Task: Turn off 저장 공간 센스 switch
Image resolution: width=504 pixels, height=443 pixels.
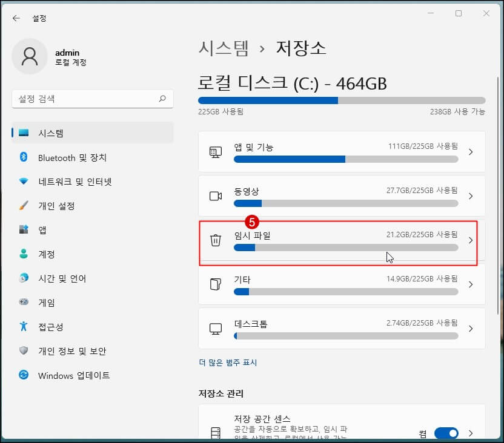Action: click(446, 433)
